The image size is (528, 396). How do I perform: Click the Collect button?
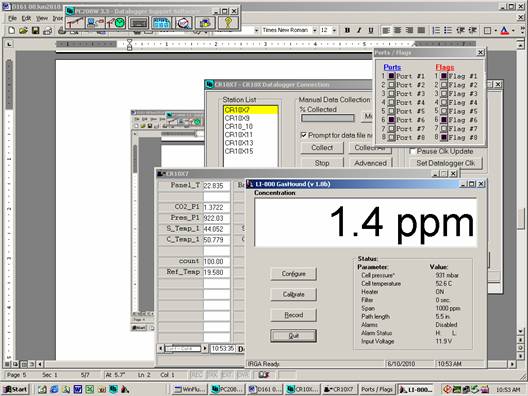point(322,147)
